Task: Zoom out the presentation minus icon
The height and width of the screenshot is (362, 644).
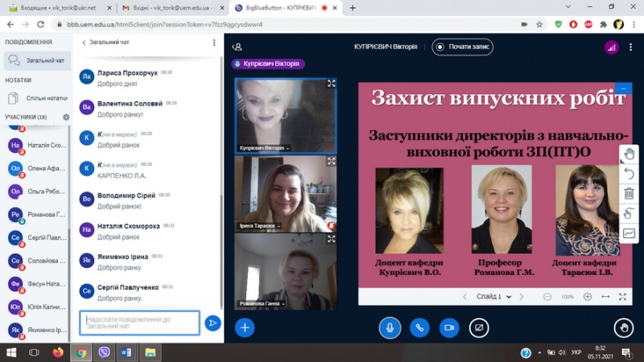Action: coord(547,296)
